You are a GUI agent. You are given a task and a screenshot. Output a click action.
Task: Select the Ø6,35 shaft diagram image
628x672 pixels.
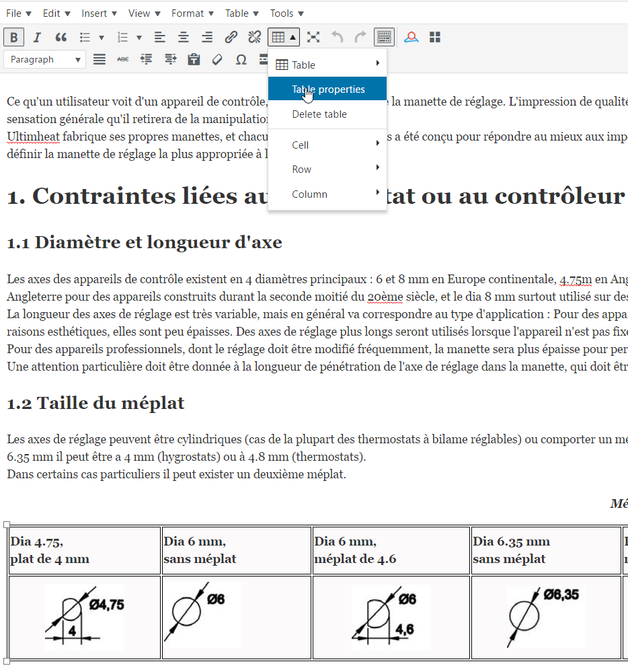(x=546, y=616)
